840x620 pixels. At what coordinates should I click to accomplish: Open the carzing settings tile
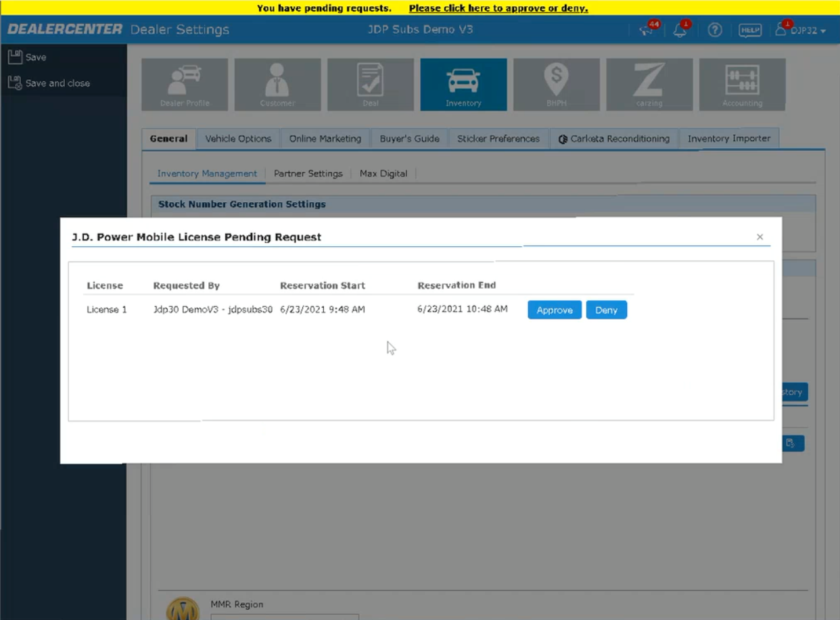pyautogui.click(x=649, y=85)
